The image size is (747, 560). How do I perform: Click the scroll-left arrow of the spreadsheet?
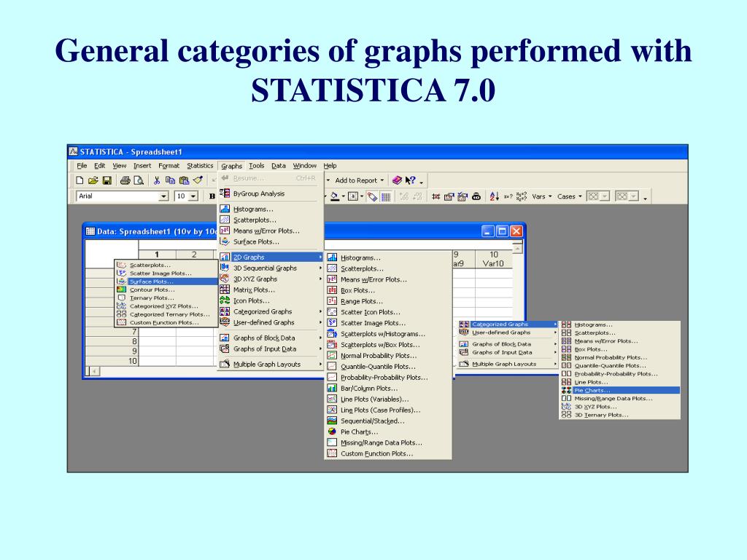94,371
